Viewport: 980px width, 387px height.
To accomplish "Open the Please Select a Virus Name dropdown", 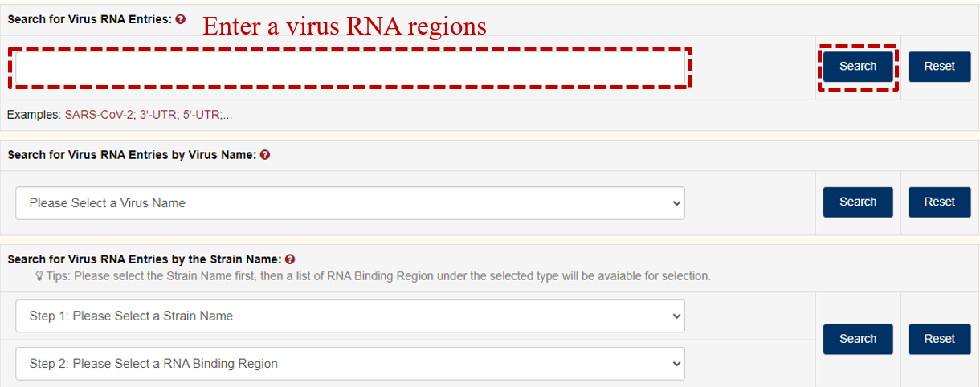I will pos(350,203).
